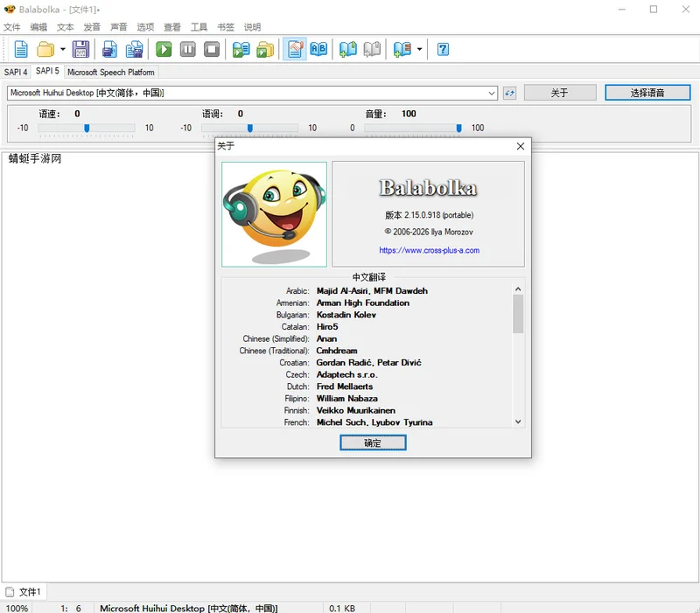The width and height of the screenshot is (700, 613).
Task: Pause speech with the pause button
Action: tap(188, 49)
